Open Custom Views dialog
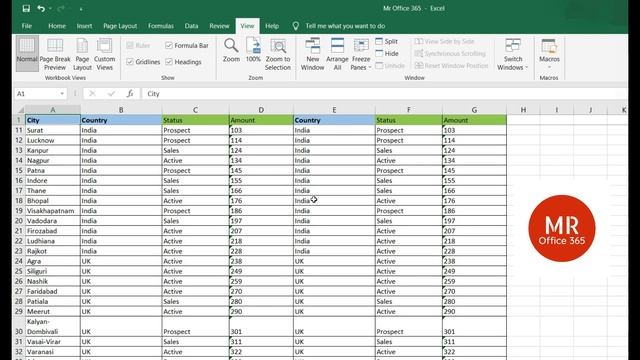Viewport: 640px width, 360px height. point(104,53)
